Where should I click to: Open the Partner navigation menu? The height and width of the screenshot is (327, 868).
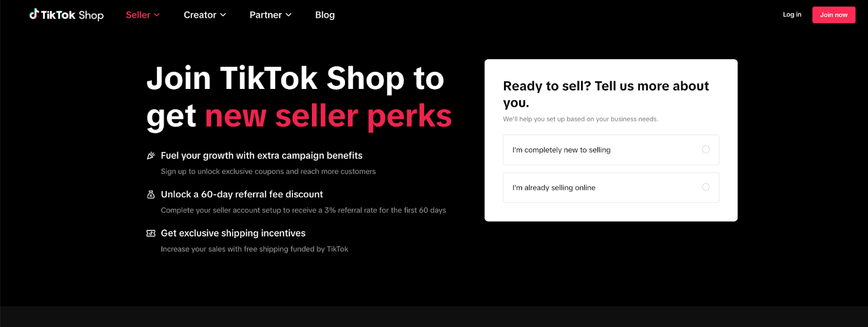tap(271, 15)
